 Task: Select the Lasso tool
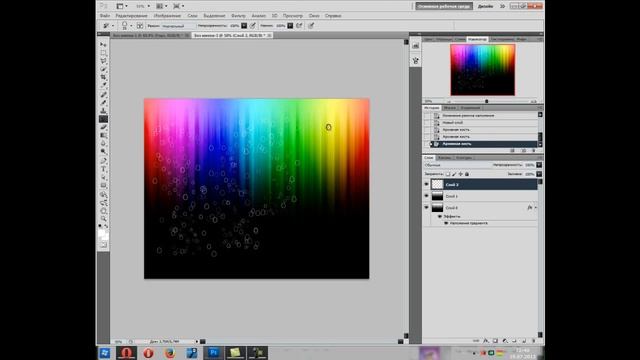pos(104,61)
